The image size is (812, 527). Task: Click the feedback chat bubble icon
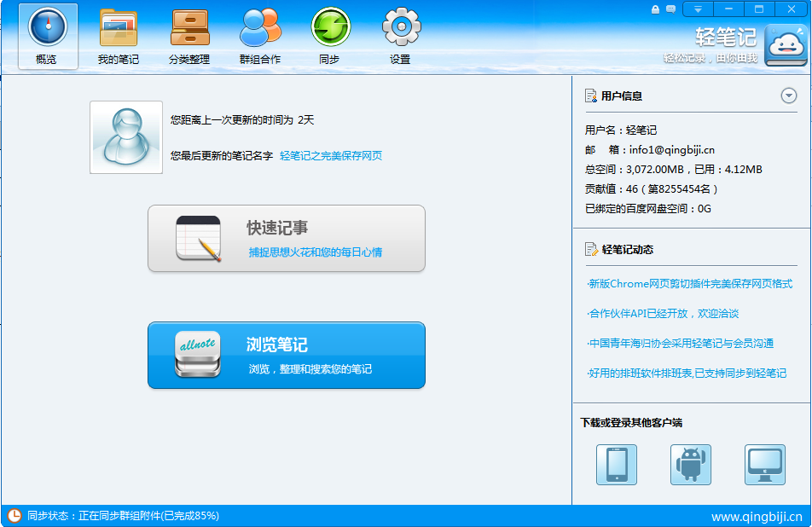670,9
